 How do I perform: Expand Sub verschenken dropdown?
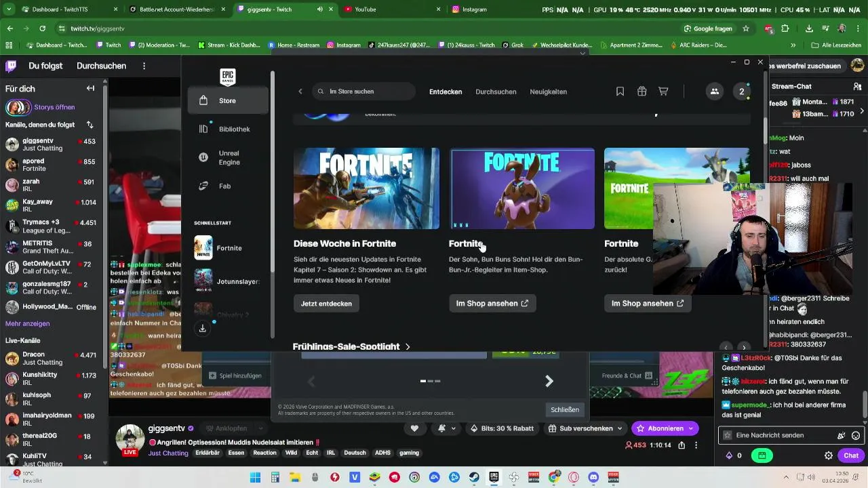(620, 428)
